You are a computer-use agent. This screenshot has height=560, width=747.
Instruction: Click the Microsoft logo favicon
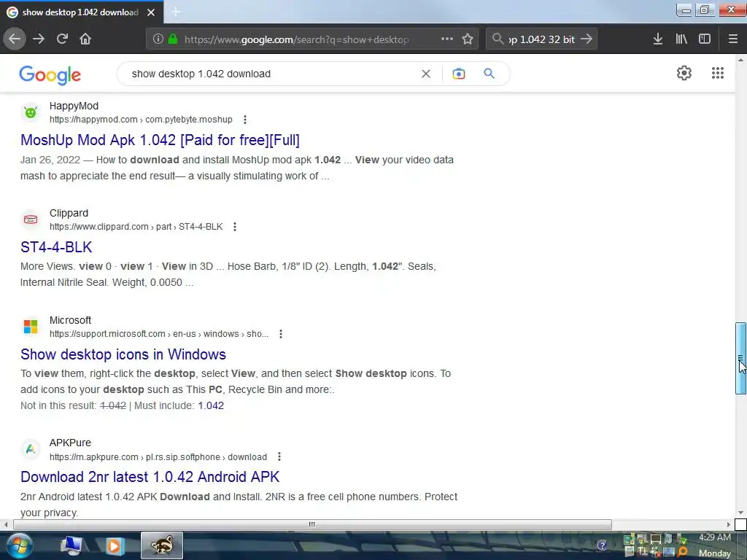tap(31, 327)
